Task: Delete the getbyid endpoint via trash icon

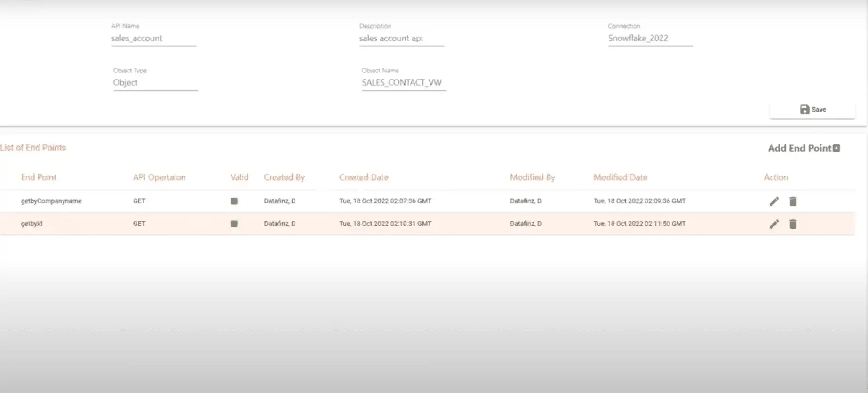Action: (793, 224)
